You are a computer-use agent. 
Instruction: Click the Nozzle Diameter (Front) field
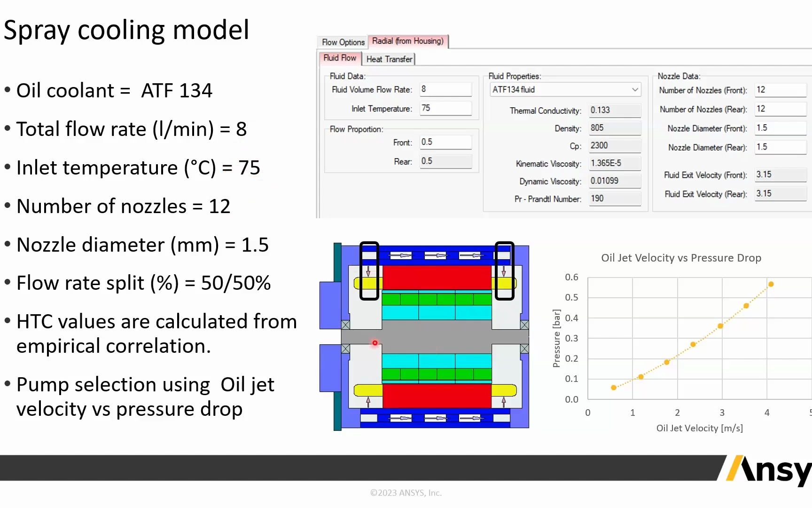tap(780, 128)
